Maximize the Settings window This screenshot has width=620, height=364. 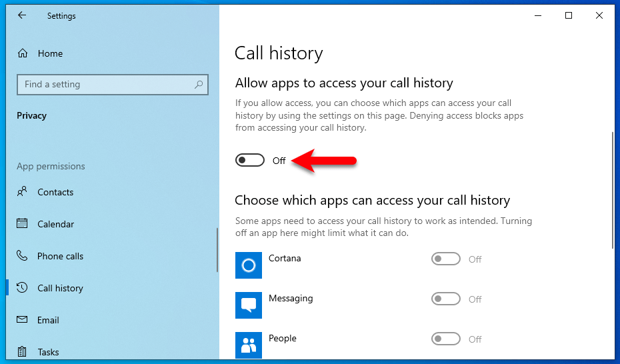coord(569,15)
